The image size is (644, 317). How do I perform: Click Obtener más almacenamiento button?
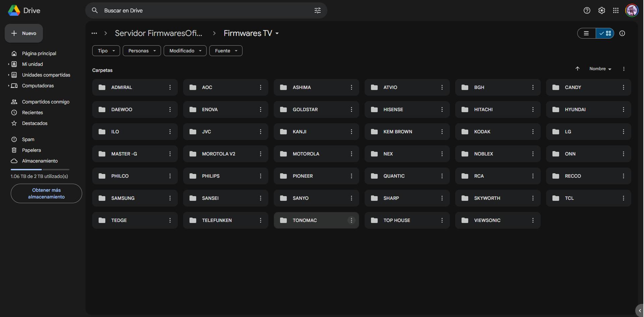pyautogui.click(x=46, y=193)
